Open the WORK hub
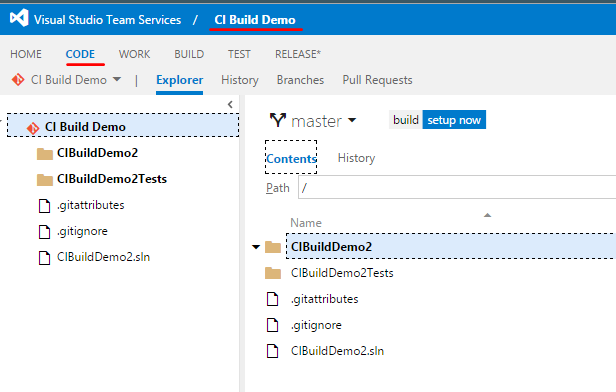The image size is (616, 392). (x=134, y=54)
